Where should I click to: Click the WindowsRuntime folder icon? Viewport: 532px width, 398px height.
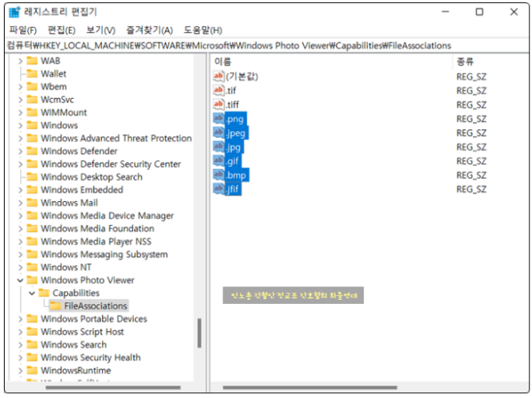point(32,370)
